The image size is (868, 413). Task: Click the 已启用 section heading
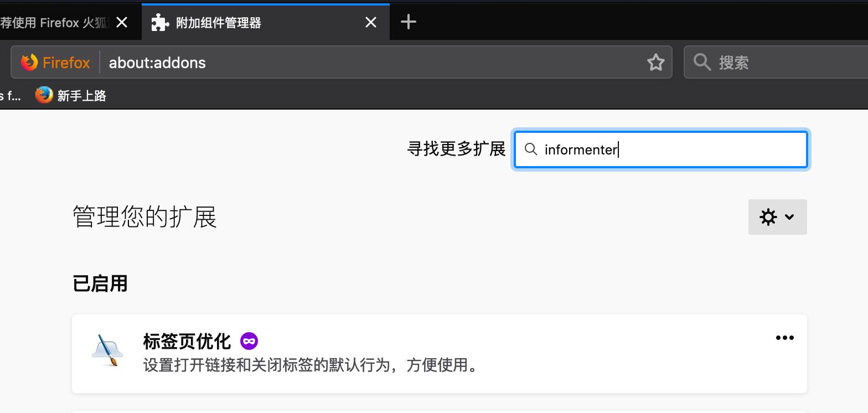click(x=100, y=283)
